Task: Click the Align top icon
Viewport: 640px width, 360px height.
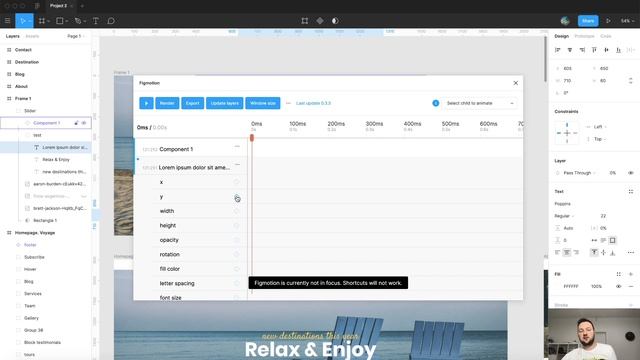Action: click(x=594, y=50)
